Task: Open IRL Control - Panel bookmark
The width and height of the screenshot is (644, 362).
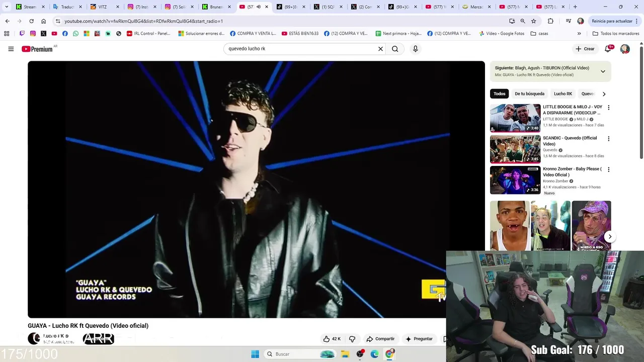Action: [148, 34]
